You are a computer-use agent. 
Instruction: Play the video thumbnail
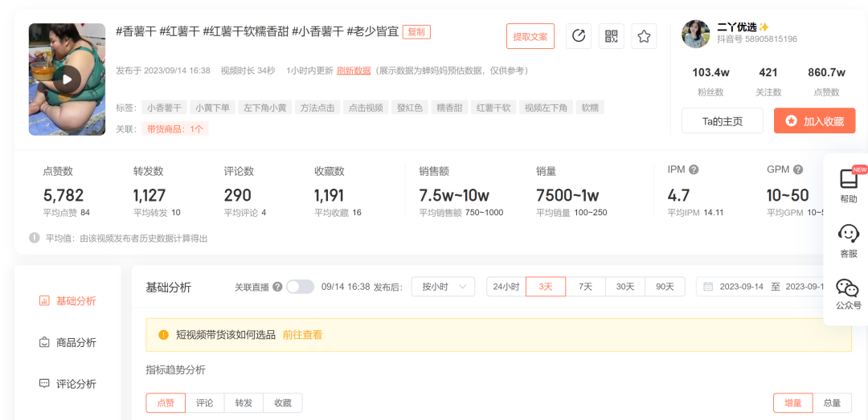click(x=68, y=79)
